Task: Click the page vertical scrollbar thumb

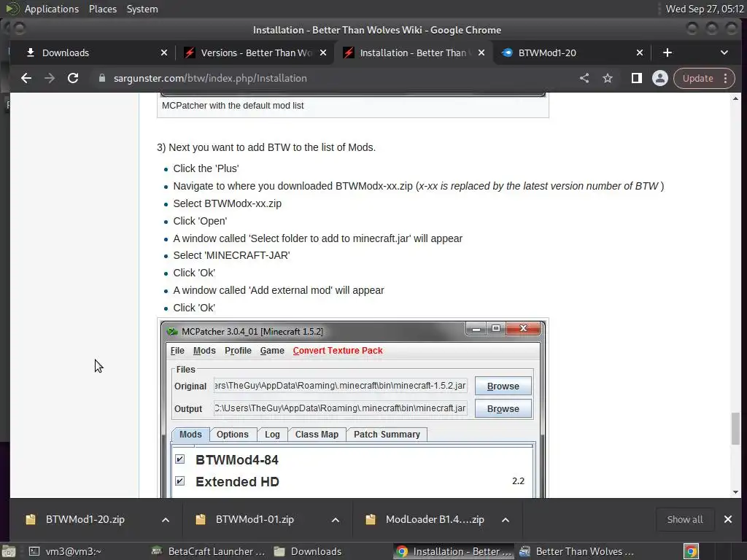Action: (x=735, y=429)
